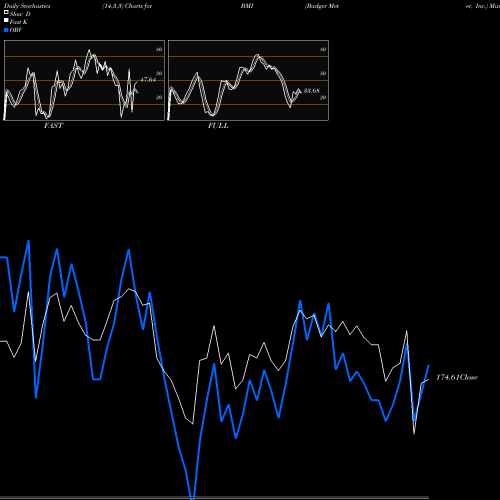Click the 47.64 value in FAST chart
The image size is (500, 500).
click(x=148, y=80)
